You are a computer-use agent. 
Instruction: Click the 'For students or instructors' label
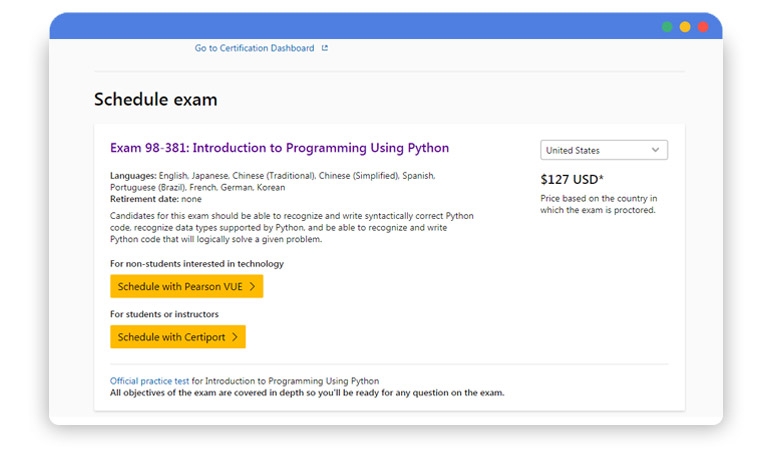coord(164,314)
